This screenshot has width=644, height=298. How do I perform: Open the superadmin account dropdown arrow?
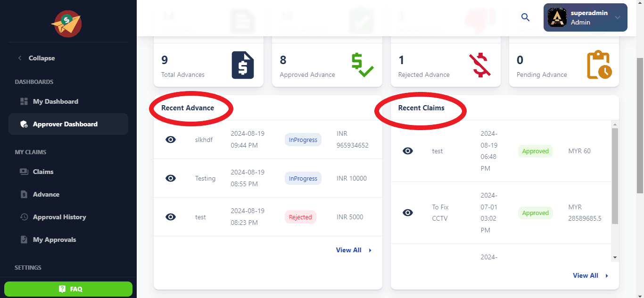point(617,17)
